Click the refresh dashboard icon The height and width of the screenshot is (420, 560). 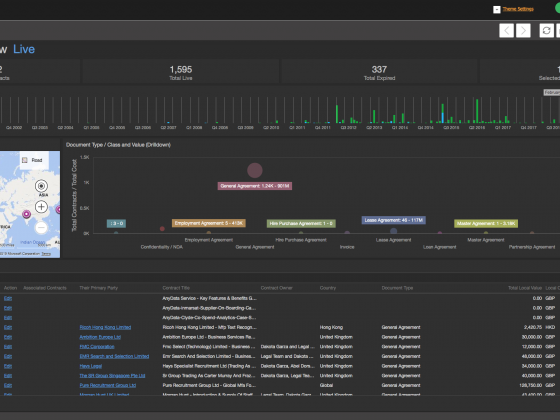(x=546, y=31)
